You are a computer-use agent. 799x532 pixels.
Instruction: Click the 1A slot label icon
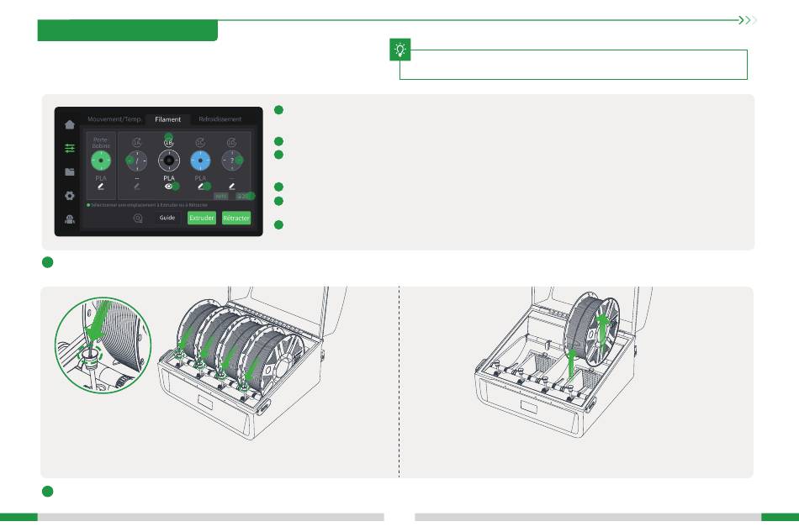pos(136,142)
